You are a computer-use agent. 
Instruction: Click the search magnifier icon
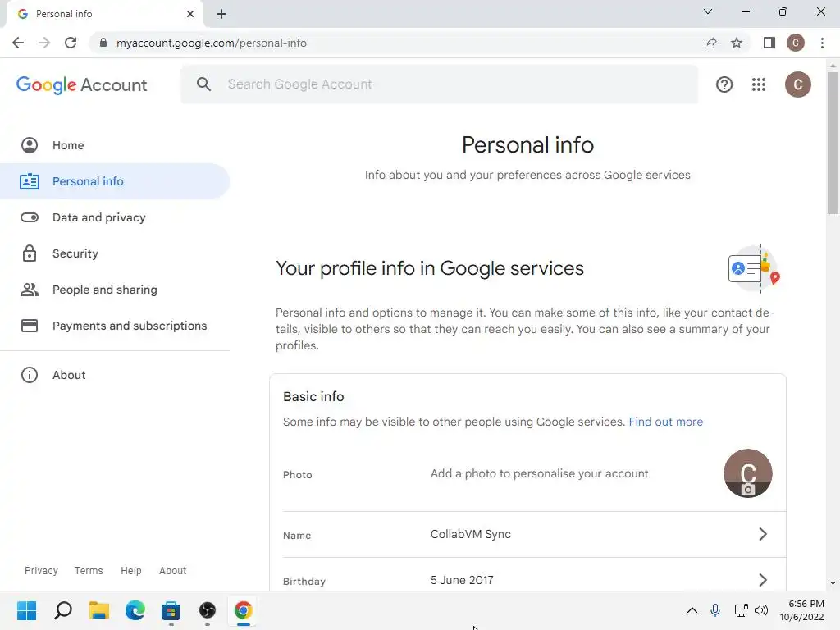[203, 84]
